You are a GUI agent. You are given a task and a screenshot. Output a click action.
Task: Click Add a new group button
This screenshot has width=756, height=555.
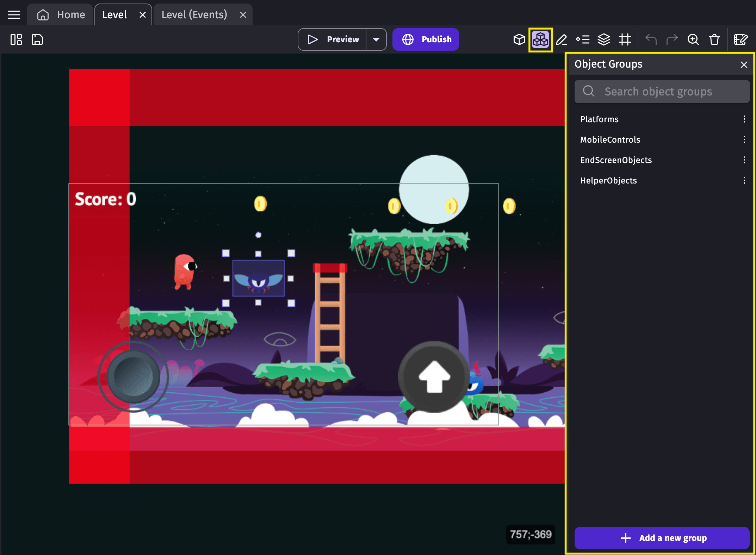662,538
